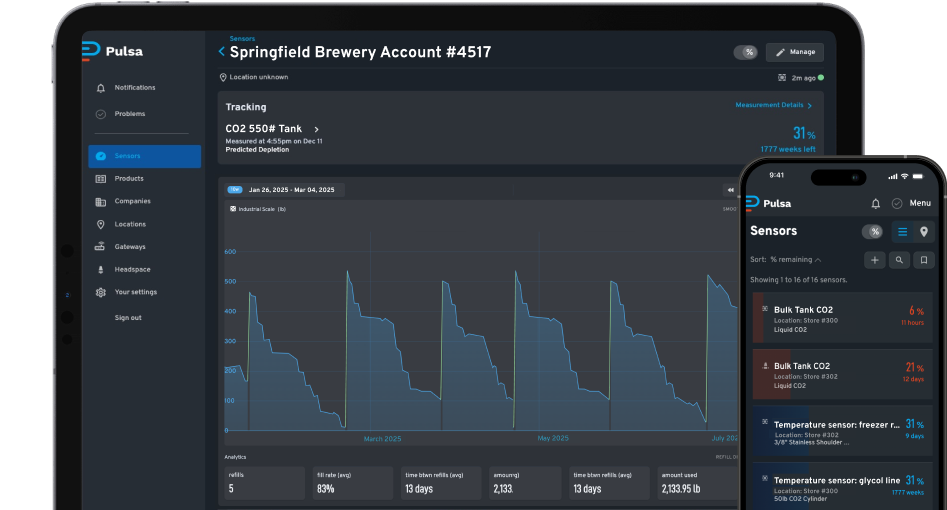Click the Manage button
This screenshot has width=947, height=510.
coord(795,52)
